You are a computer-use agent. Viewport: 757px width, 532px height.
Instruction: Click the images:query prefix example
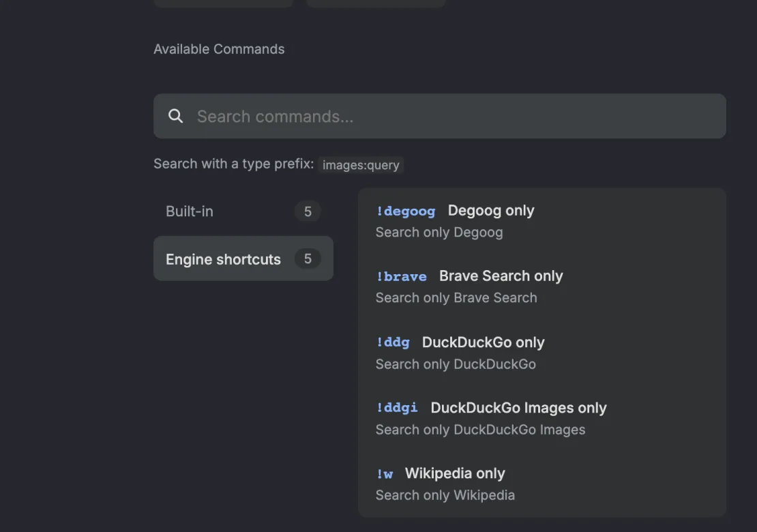tap(361, 164)
